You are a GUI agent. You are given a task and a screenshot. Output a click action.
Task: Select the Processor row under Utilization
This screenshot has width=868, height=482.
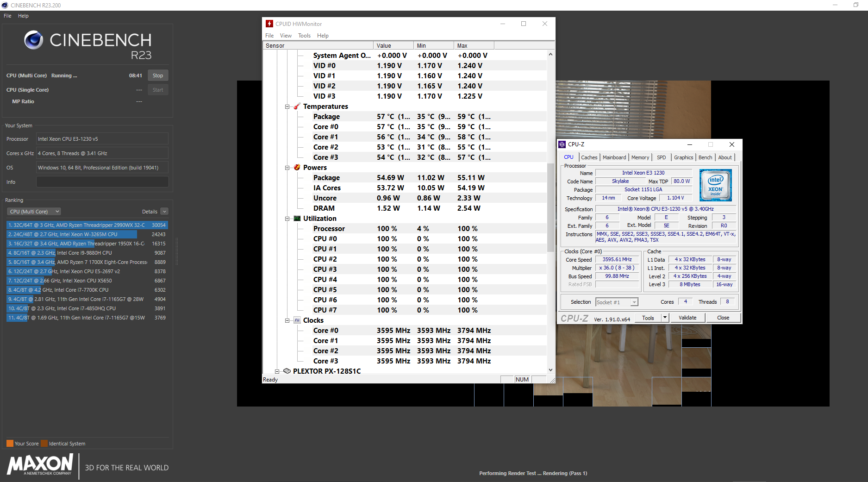pyautogui.click(x=405, y=229)
